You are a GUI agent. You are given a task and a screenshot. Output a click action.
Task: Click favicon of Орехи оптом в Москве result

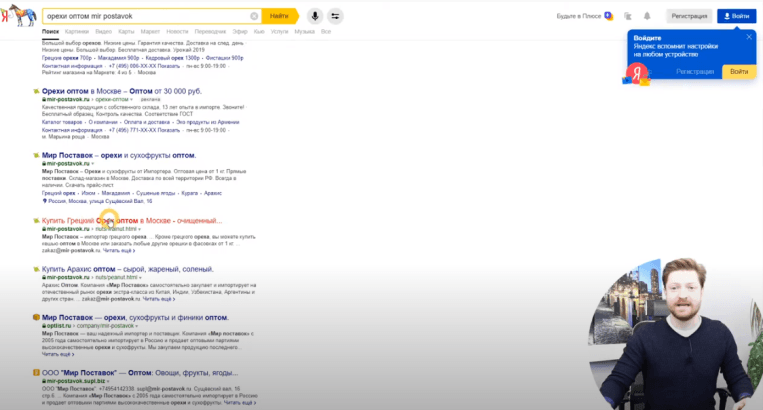point(36,91)
